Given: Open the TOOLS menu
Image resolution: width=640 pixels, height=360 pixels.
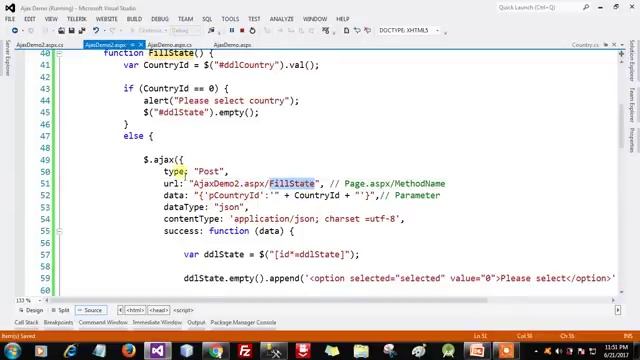Looking at the screenshot, I should tap(230, 19).
